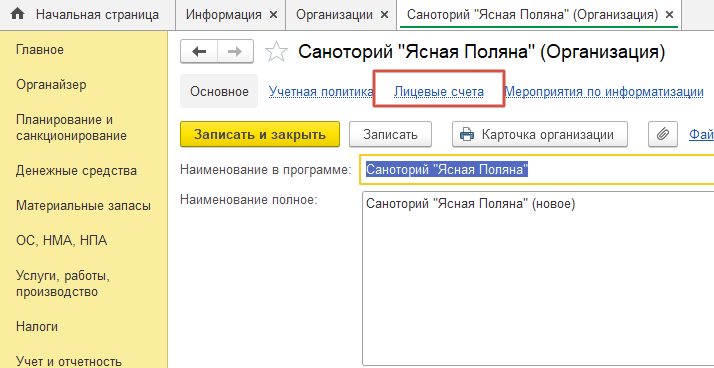Open Органайзер section in sidebar
This screenshot has width=714, height=368.
[x=51, y=84]
